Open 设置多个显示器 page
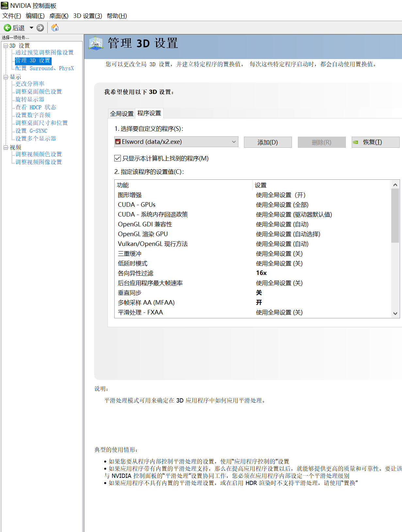402x532 pixels. click(x=36, y=139)
